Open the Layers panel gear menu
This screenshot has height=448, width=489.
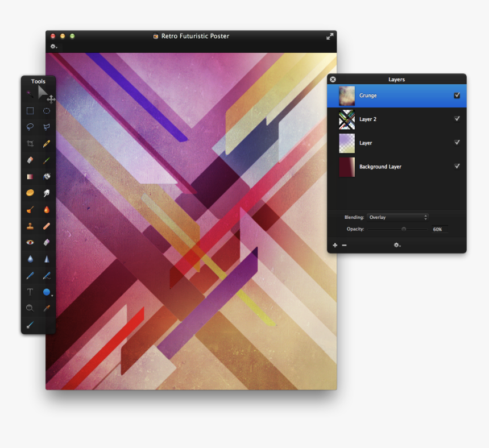click(397, 245)
